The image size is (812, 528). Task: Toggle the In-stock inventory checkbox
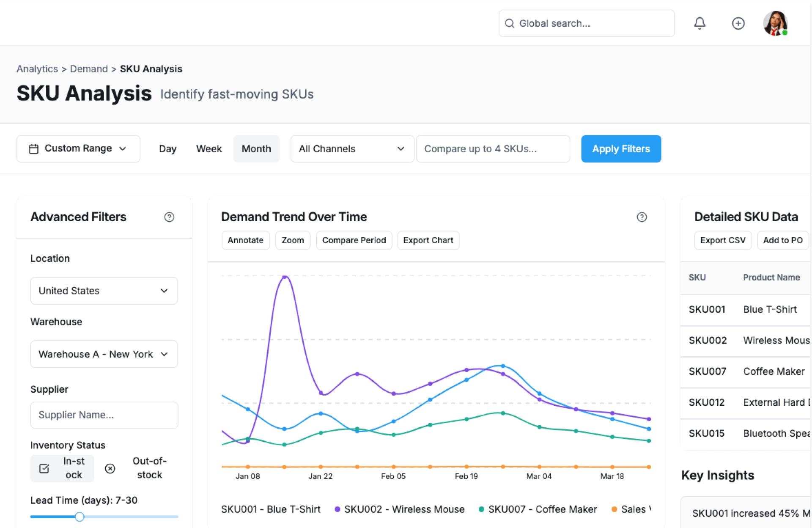pos(44,468)
